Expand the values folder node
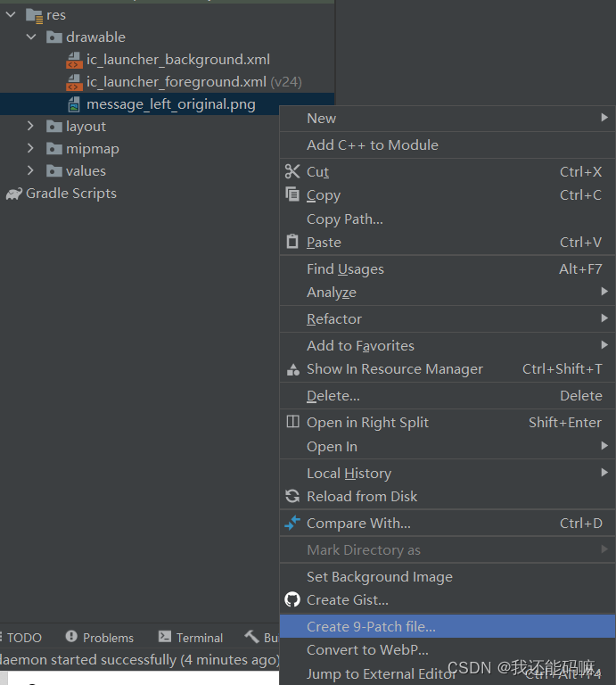The width and height of the screenshot is (616, 685). pos(30,171)
